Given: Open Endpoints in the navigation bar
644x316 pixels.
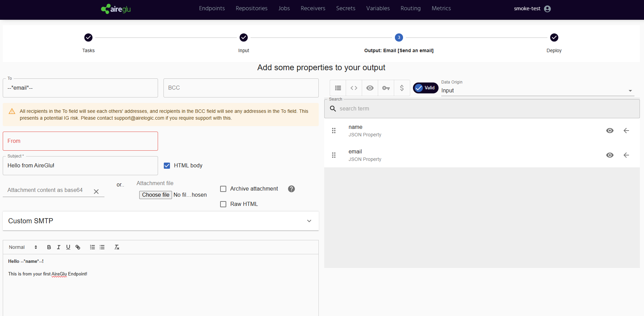Looking at the screenshot, I should [212, 8].
